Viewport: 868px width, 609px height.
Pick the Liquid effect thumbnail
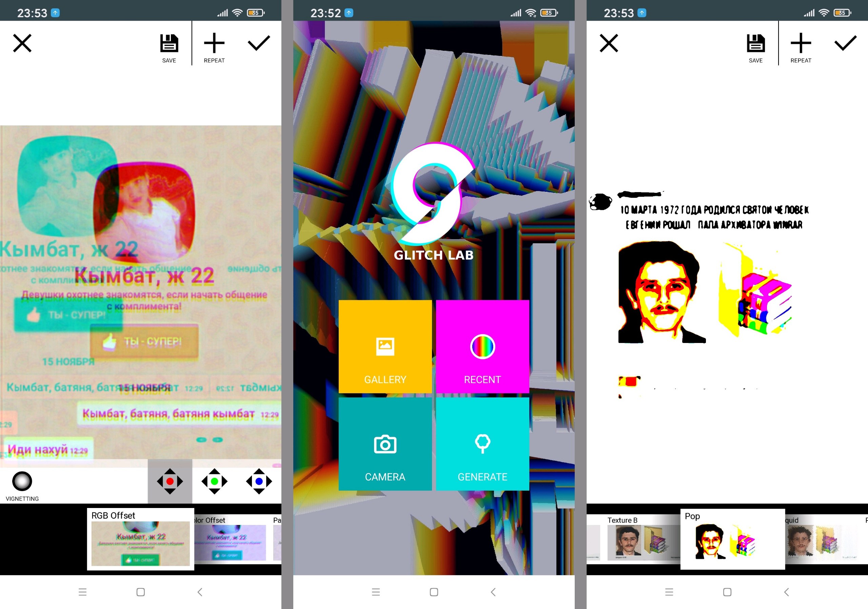(821, 540)
